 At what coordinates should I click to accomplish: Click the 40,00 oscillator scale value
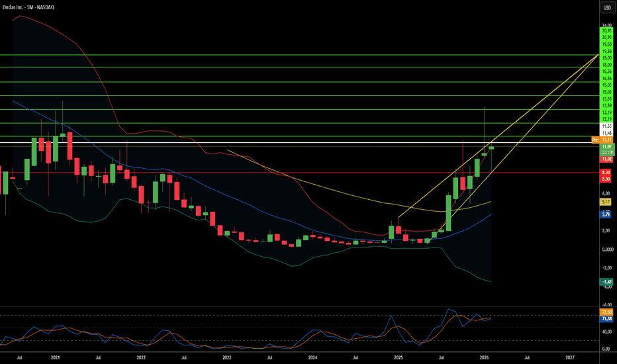tap(607, 332)
